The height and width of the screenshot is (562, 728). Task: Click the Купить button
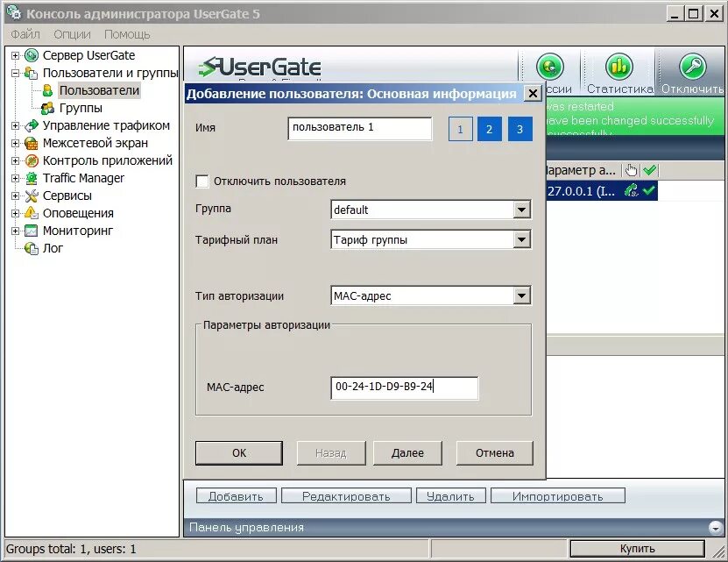[638, 549]
